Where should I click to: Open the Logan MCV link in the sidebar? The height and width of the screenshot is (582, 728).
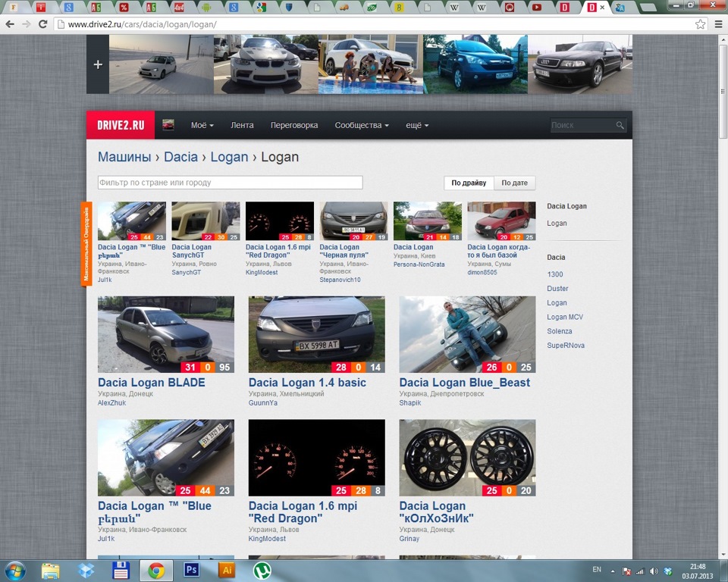(x=564, y=317)
